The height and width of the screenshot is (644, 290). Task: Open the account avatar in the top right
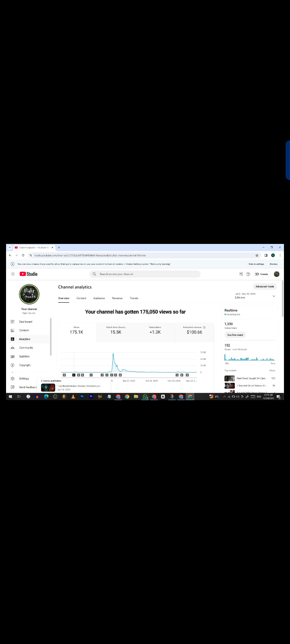point(277,274)
